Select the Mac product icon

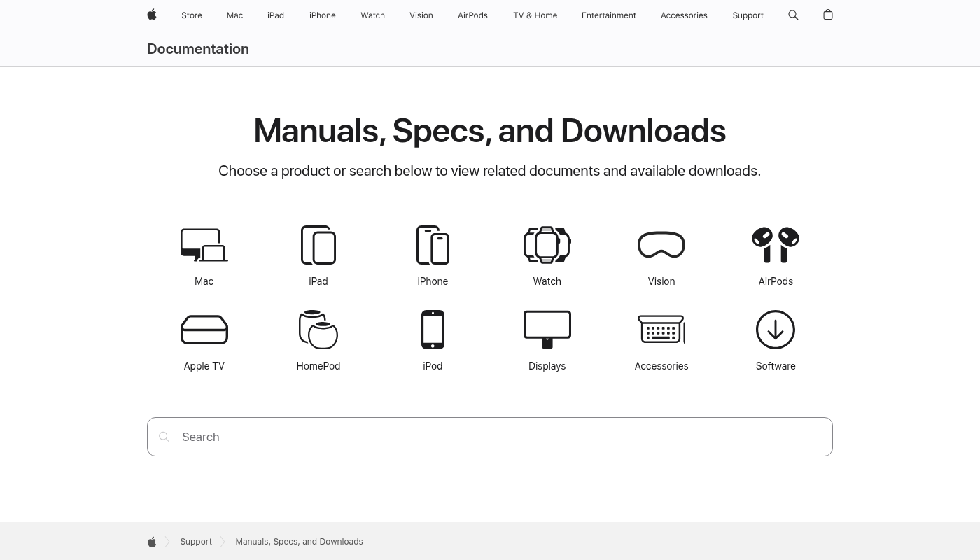(204, 245)
